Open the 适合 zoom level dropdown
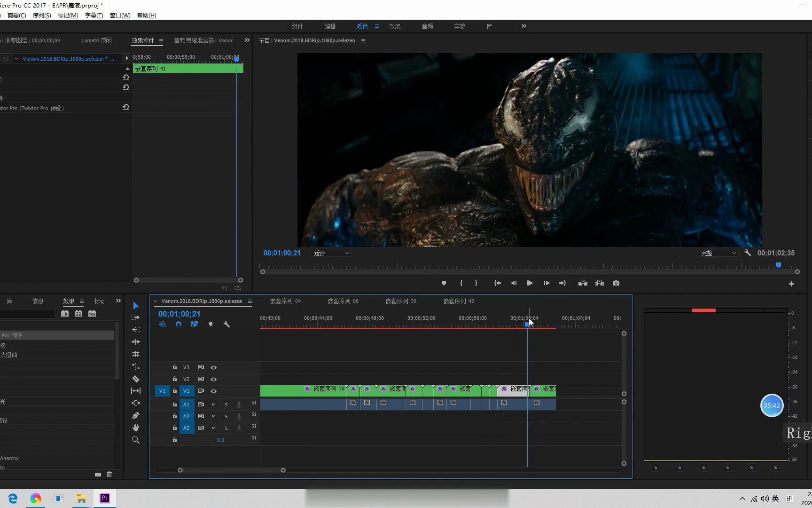The width and height of the screenshot is (812, 508). pyautogui.click(x=331, y=253)
